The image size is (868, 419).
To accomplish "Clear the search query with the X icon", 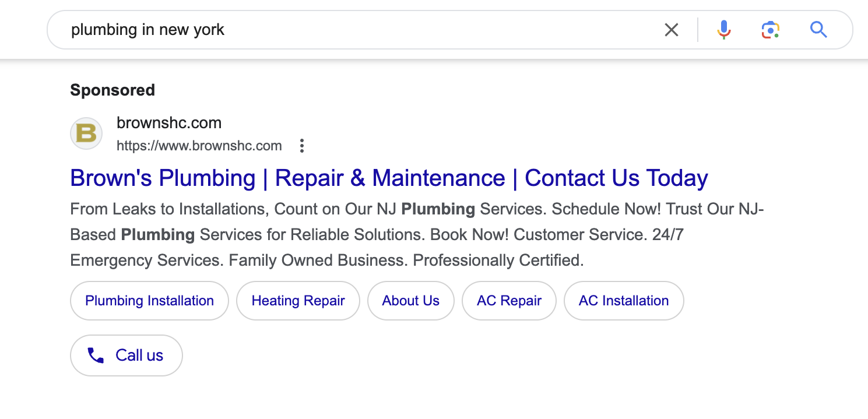I will (x=672, y=30).
